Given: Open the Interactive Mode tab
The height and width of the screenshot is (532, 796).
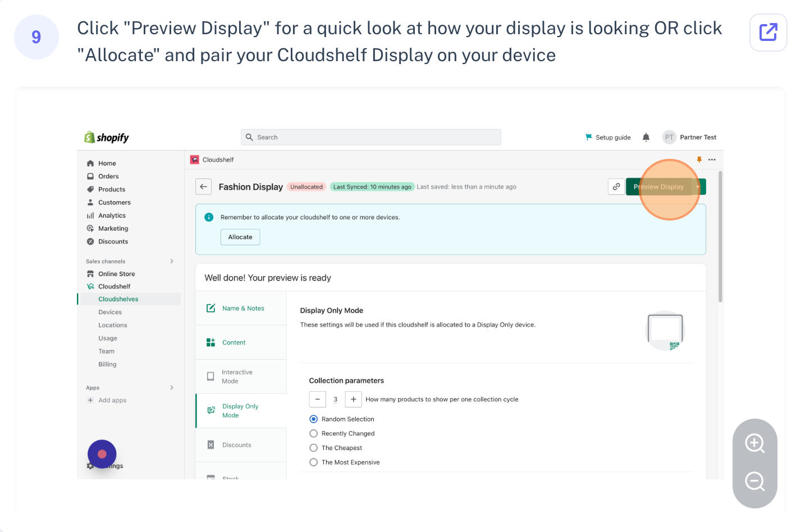Looking at the screenshot, I should tap(241, 377).
